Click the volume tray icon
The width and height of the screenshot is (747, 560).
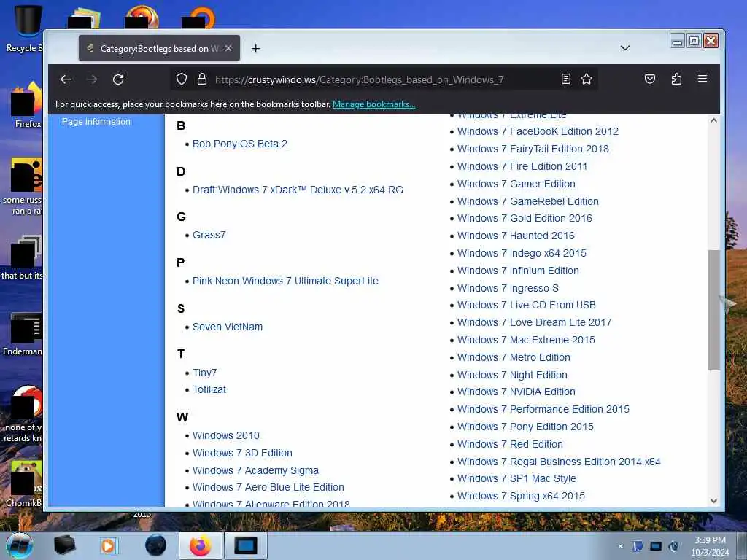(673, 546)
